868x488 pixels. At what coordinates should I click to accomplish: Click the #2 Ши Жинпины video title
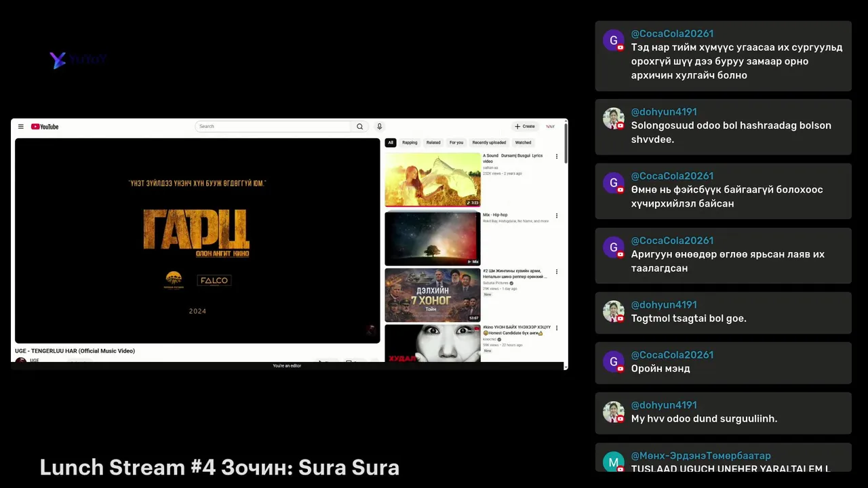click(515, 273)
